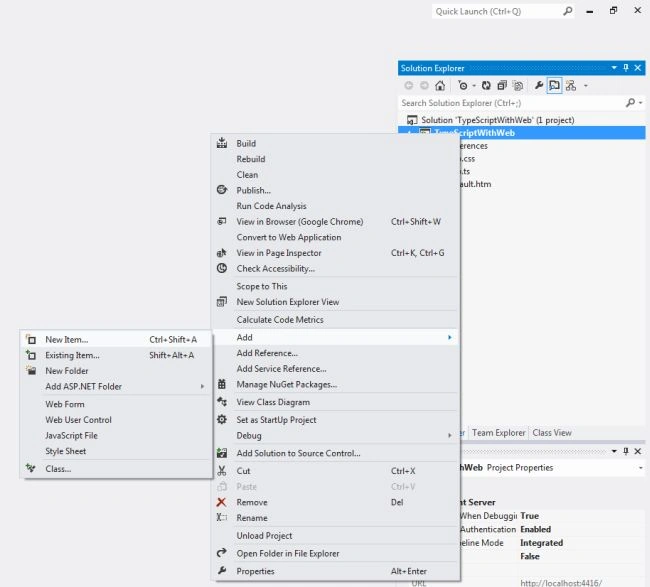Click the Solution Explorer search magnifier icon
The height and width of the screenshot is (587, 650).
click(x=630, y=102)
